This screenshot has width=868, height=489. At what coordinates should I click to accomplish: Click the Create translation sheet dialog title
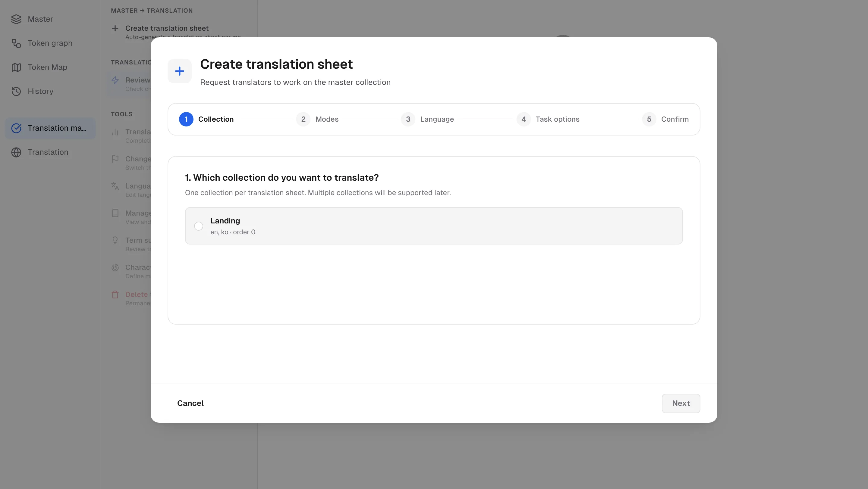coord(276,64)
